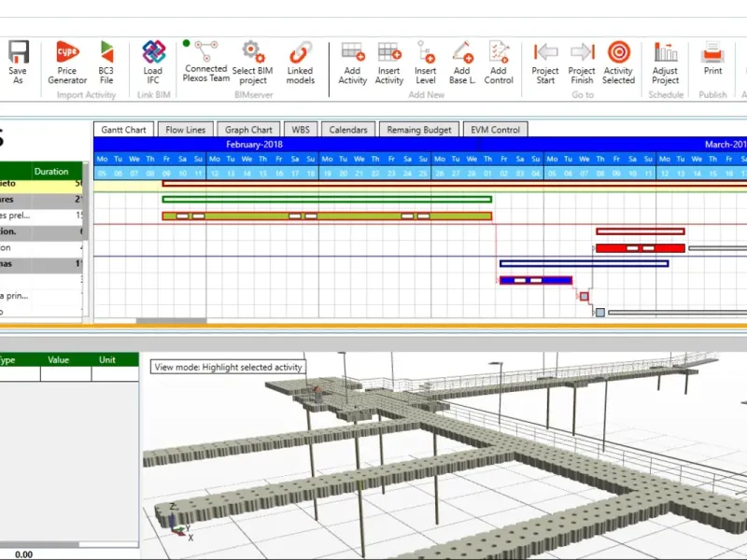747x560 pixels.
Task: Click Adjust Project schedule icon
Action: click(666, 62)
